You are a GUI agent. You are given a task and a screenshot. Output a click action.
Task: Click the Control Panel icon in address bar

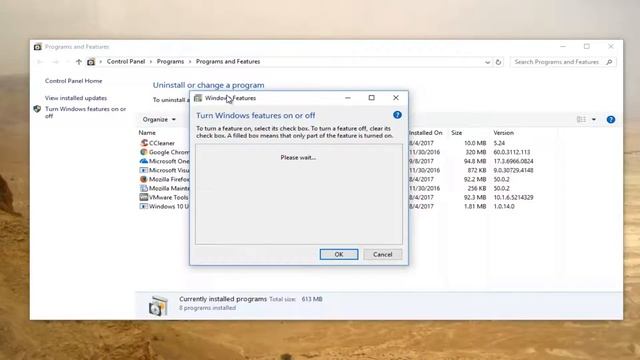91,62
